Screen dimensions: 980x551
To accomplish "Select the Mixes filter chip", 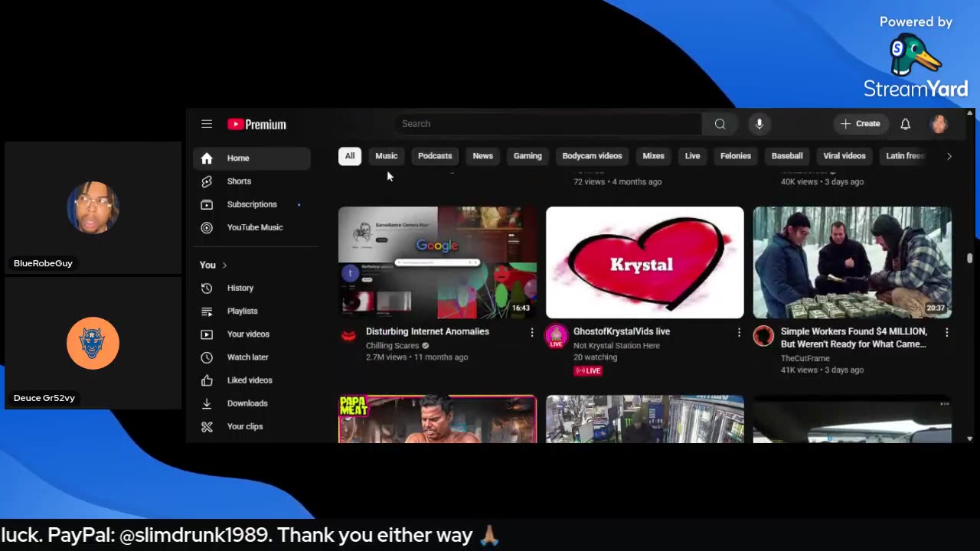I will coord(653,156).
